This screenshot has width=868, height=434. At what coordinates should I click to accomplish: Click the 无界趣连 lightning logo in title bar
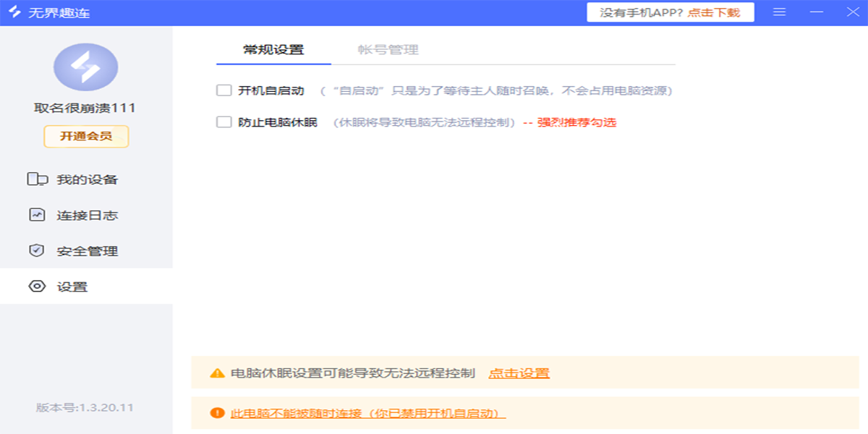pos(16,12)
